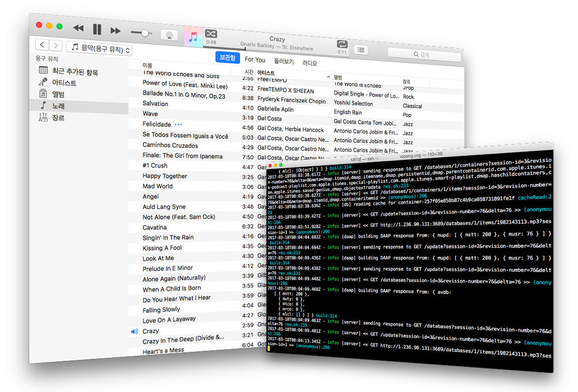Open the ellipsis menu beside Felicidade
Image resolution: width=578 pixels, height=392 pixels.
tap(179, 125)
